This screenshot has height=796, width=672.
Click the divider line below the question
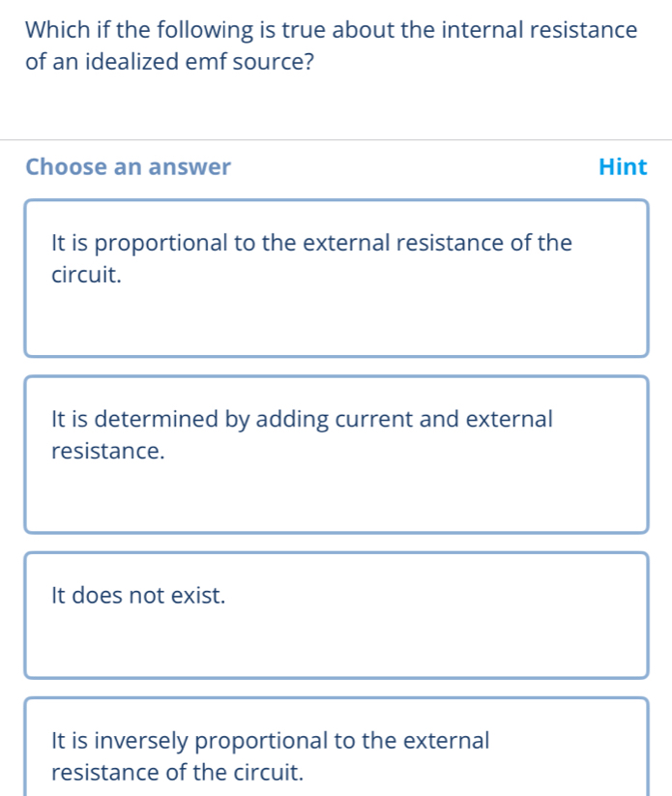pos(336,135)
